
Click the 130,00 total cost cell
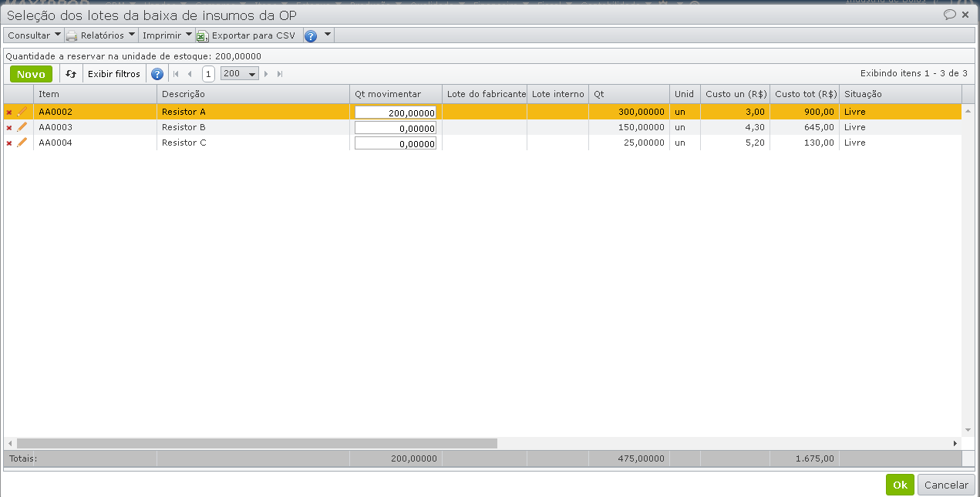pyautogui.click(x=805, y=143)
